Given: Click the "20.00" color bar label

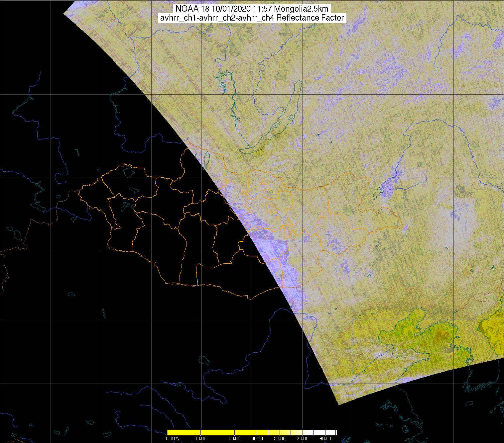Looking at the screenshot, I should (x=235, y=438).
